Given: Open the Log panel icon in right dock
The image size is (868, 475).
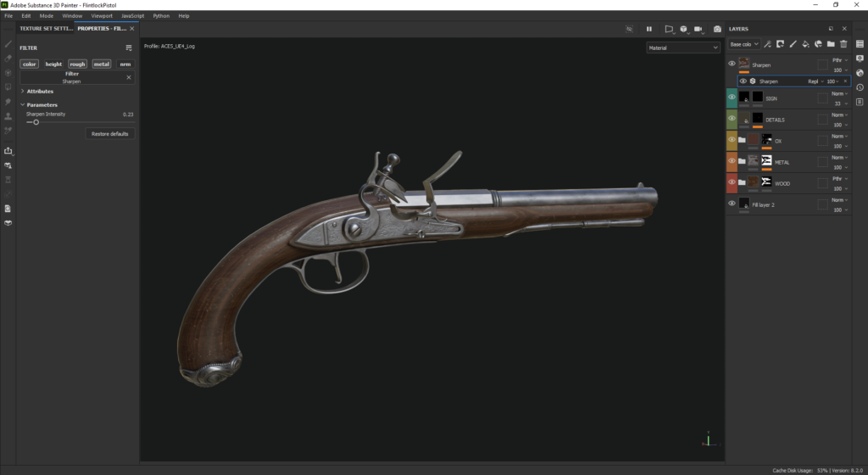Looking at the screenshot, I should [860, 102].
